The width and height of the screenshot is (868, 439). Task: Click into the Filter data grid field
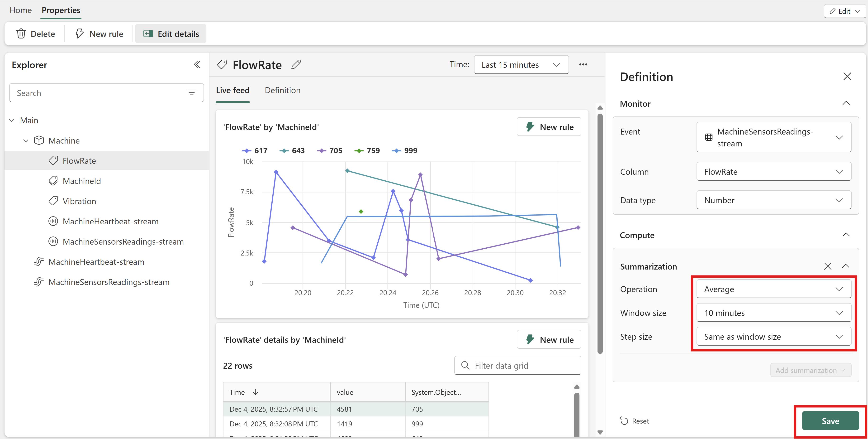tap(517, 366)
